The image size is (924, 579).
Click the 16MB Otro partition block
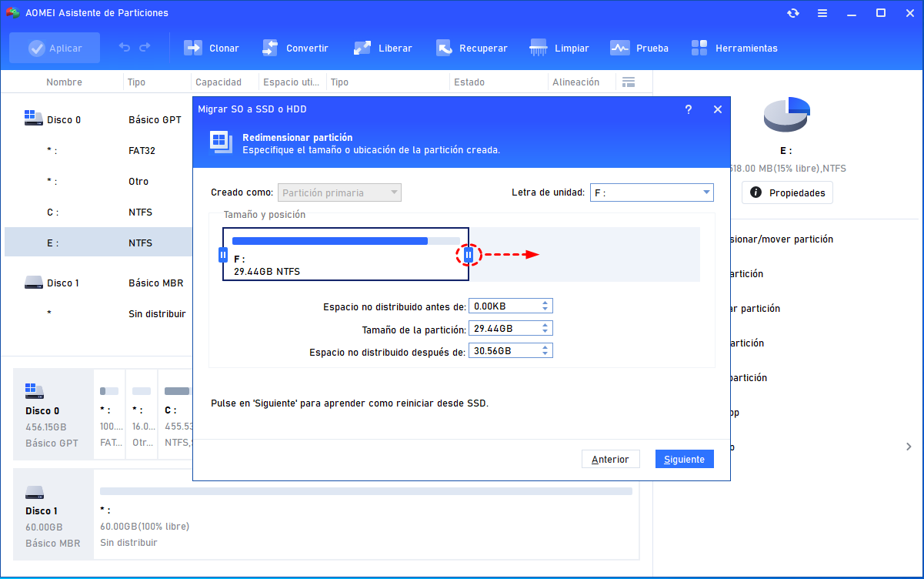(142, 414)
